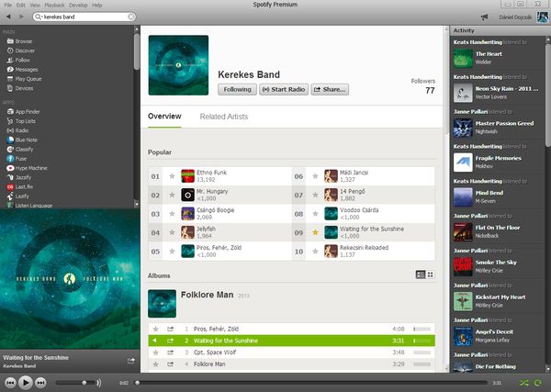Click large now-playing album artwork
Image resolution: width=551 pixels, height=392 pixels.
70,279
